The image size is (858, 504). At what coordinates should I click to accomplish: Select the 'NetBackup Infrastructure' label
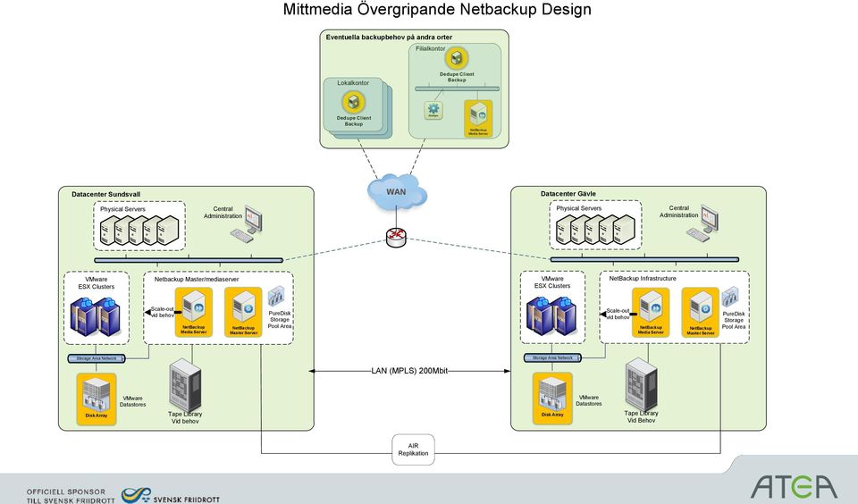tap(643, 279)
